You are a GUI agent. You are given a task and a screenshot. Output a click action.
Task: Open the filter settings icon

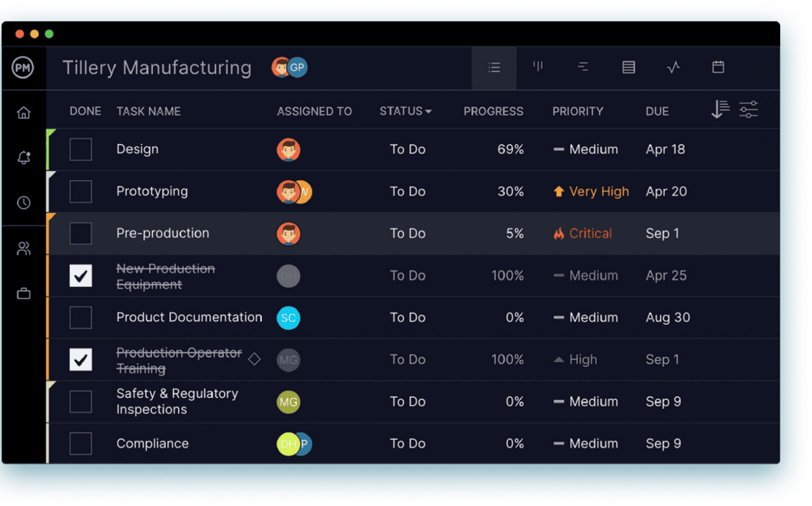coord(749,109)
